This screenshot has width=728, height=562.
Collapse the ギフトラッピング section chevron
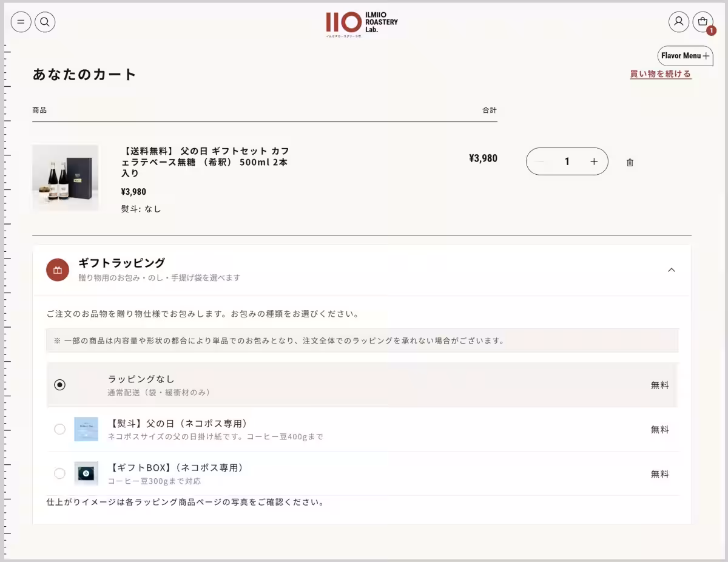tap(671, 270)
